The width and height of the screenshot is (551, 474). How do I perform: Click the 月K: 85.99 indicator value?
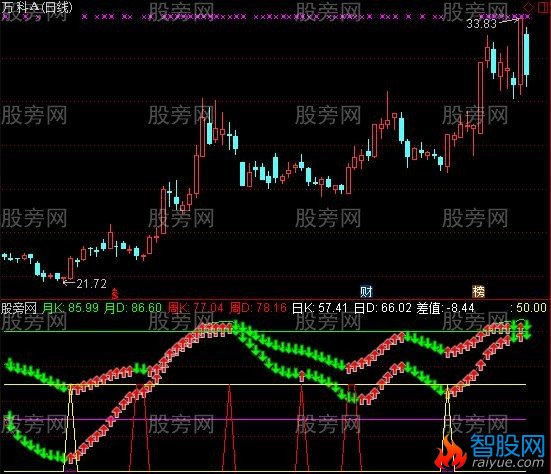pos(71,308)
